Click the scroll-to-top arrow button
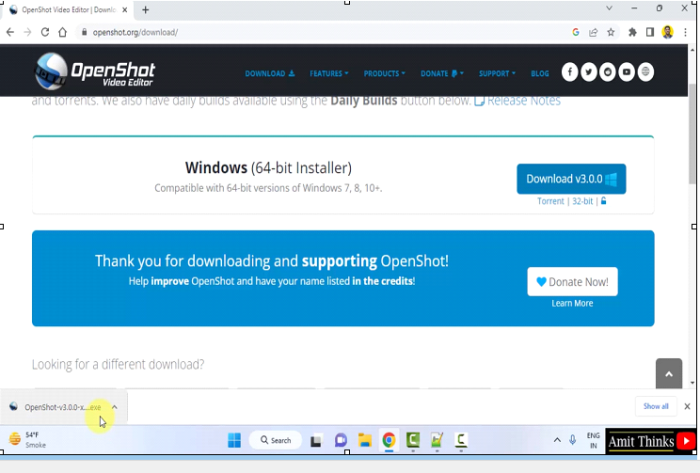700x473 pixels. (669, 373)
